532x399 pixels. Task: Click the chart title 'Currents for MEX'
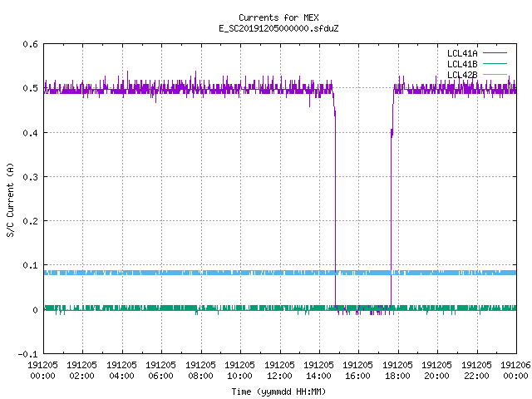click(x=278, y=17)
